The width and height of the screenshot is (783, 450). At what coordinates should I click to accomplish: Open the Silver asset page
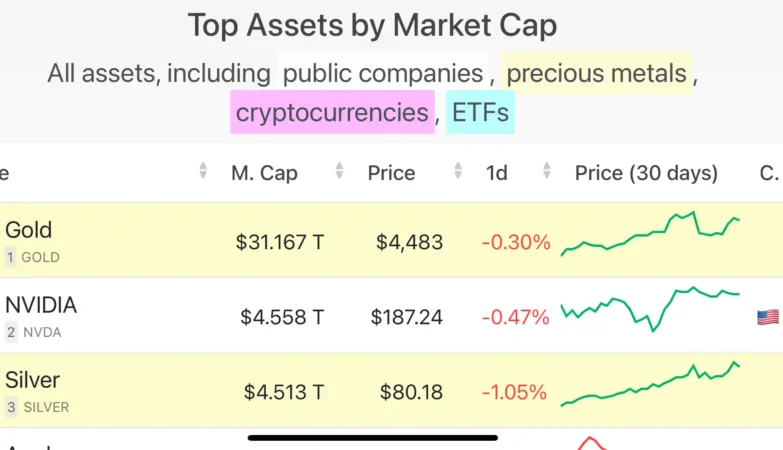click(x=32, y=380)
